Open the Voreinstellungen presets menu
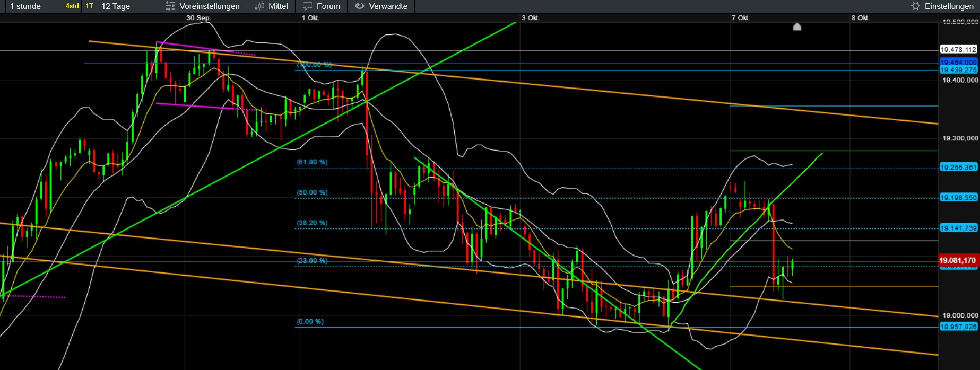This screenshot has height=370, width=980. [x=203, y=6]
